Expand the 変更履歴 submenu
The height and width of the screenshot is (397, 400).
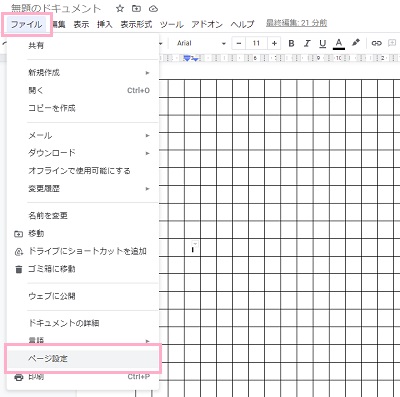83,189
